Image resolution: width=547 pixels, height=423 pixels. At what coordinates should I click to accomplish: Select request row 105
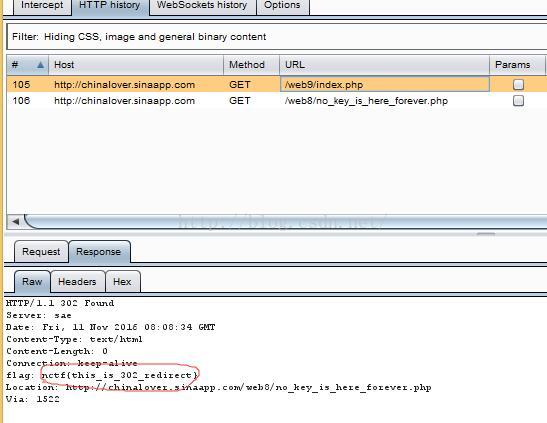tap(277, 85)
